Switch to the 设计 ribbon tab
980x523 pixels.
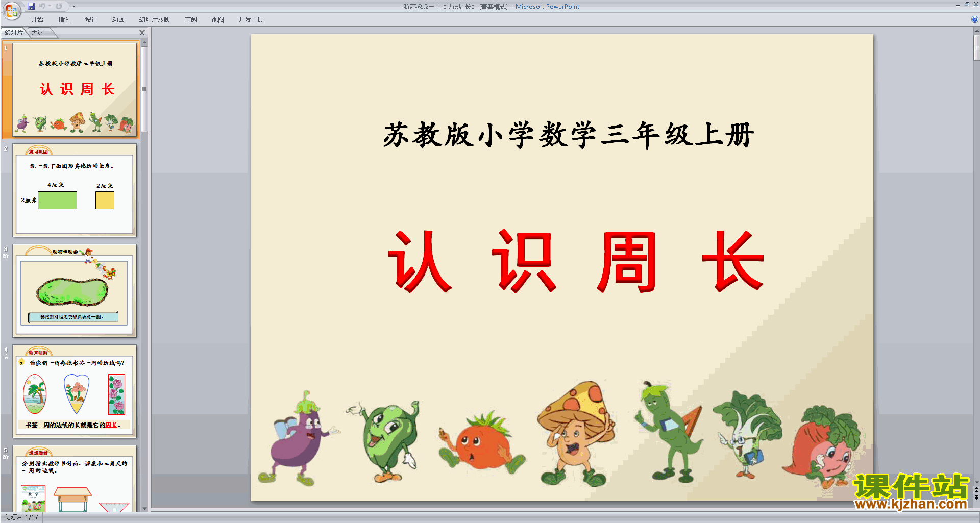[91, 20]
